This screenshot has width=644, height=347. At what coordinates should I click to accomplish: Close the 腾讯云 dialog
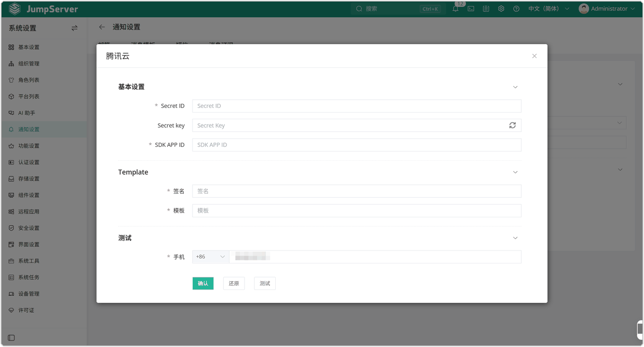534,56
